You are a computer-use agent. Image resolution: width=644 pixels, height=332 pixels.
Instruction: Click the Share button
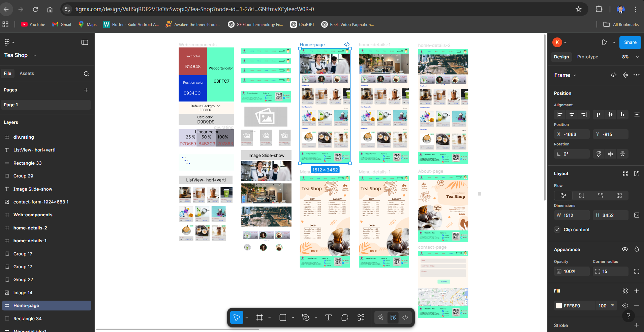[x=630, y=43]
